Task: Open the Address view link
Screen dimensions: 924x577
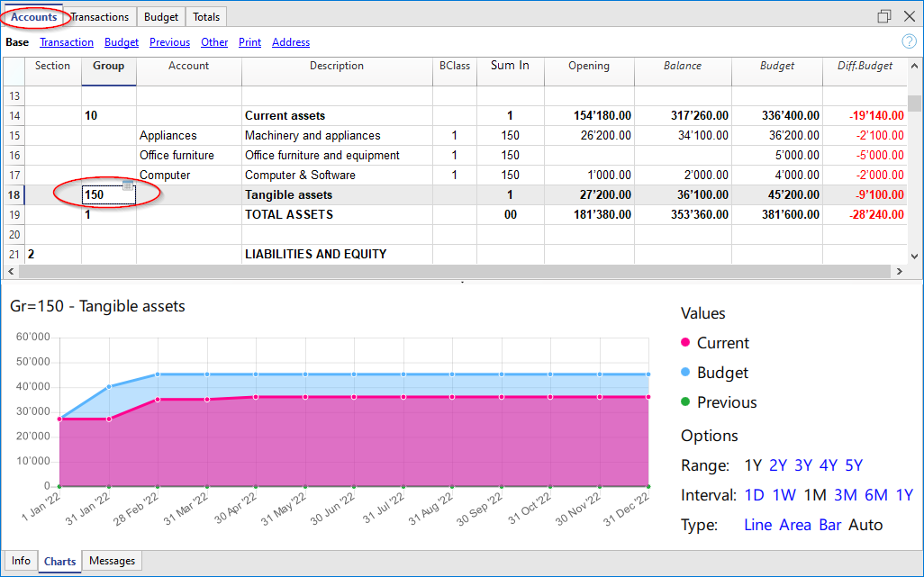Action: pyautogui.click(x=291, y=42)
